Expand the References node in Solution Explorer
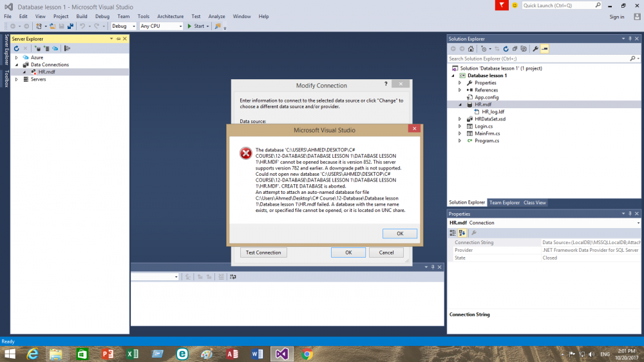Screen dimensions: 644x362 460,90
